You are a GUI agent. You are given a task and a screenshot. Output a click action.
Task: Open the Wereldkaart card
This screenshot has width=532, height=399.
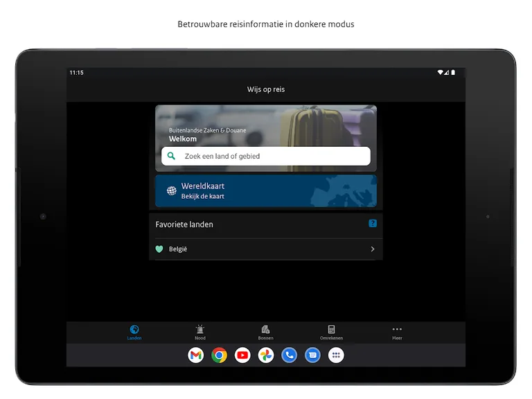(266, 191)
